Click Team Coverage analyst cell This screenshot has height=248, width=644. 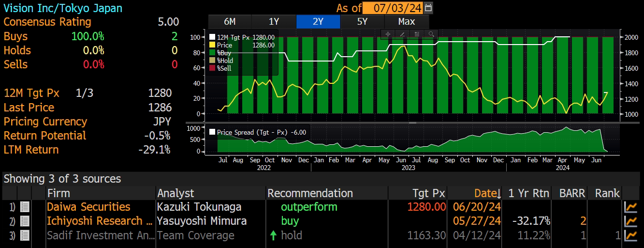(196, 235)
